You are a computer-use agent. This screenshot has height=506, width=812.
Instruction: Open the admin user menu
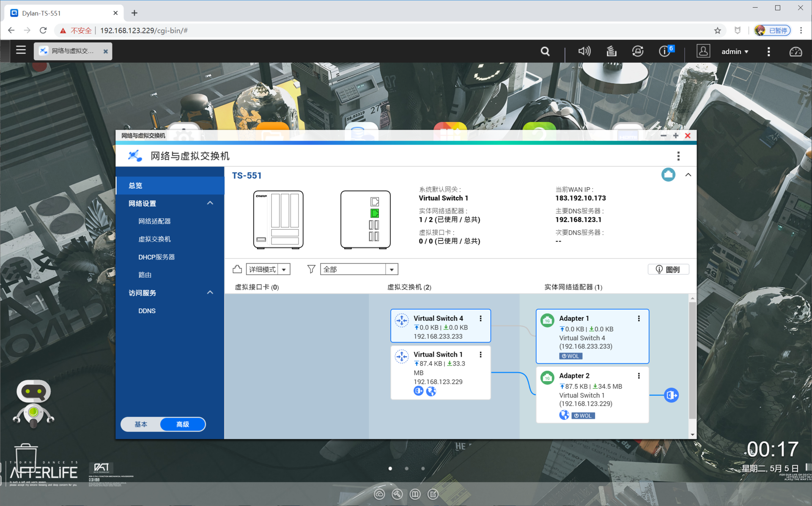tap(735, 52)
